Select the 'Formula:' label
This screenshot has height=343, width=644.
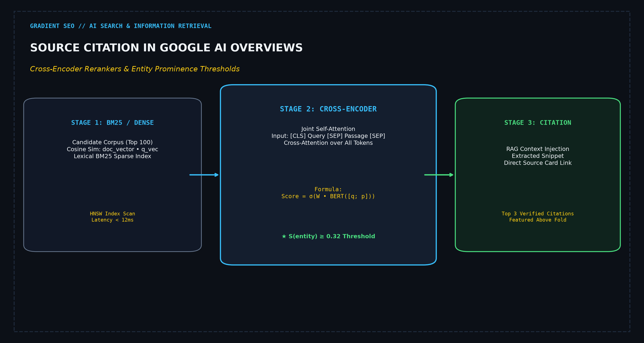tap(328, 189)
